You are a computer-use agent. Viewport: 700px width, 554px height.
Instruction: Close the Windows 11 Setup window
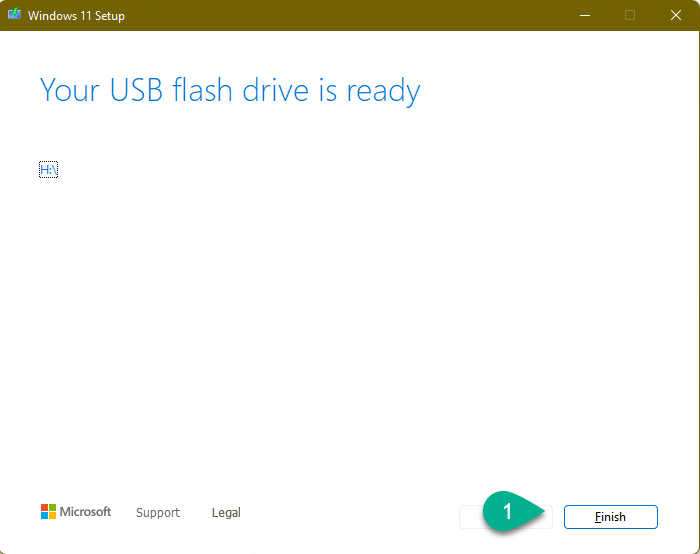point(676,15)
